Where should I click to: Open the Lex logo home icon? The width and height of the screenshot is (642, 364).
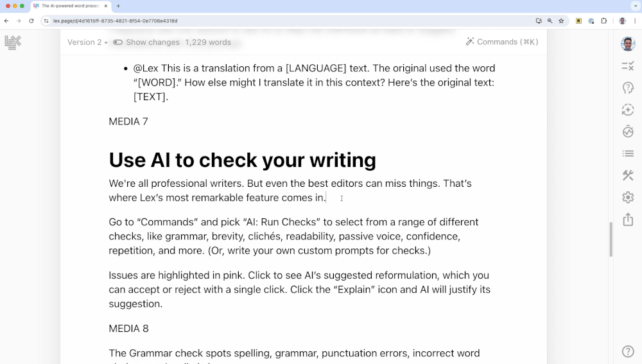[13, 42]
